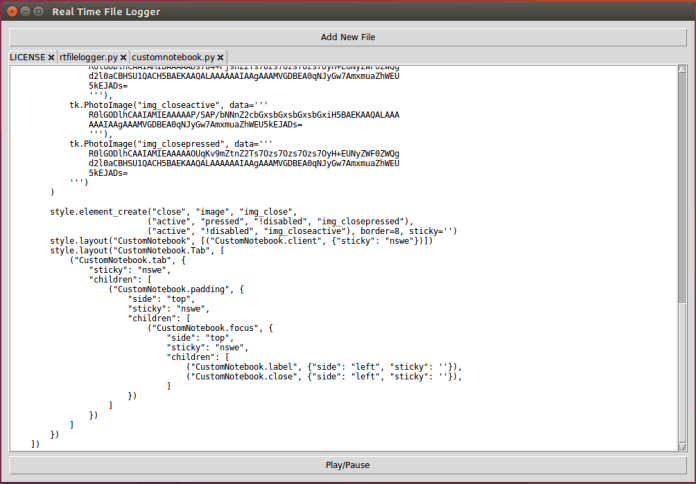The image size is (696, 484).
Task: Click the scrollbar up arrow
Action: pos(682,69)
